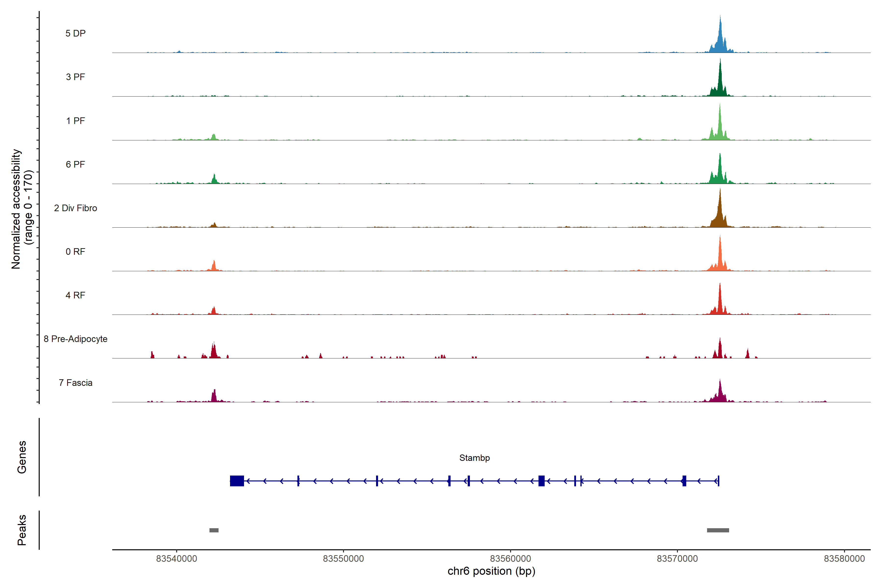The image size is (882, 588).
Task: Click the small gray peak bar on left
Action: point(214,530)
